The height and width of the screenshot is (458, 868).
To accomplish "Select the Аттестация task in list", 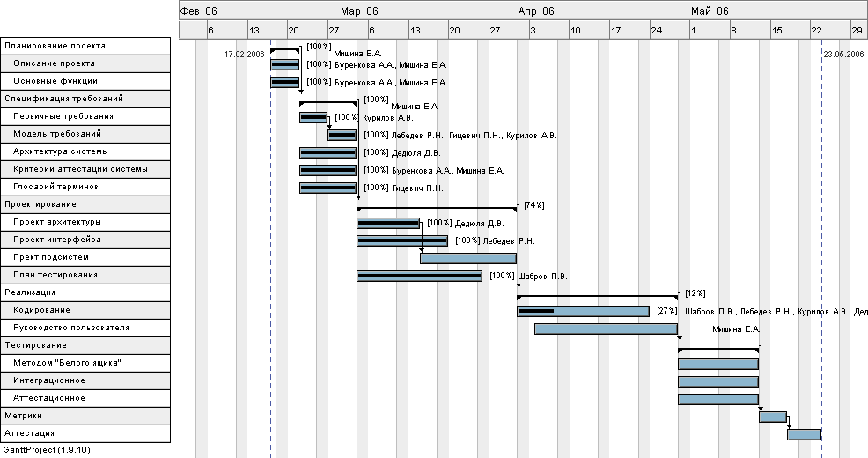I will point(29,433).
